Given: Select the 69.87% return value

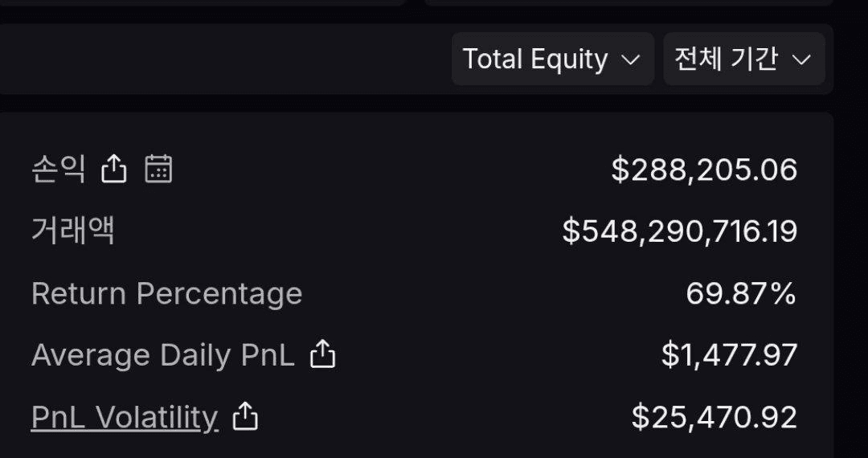Looking at the screenshot, I should pyautogui.click(x=741, y=293).
